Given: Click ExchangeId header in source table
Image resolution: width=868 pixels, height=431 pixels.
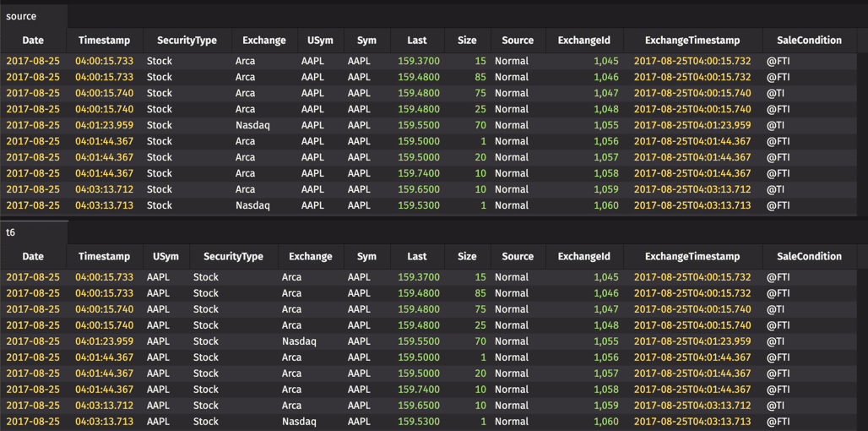Looking at the screenshot, I should tap(584, 40).
